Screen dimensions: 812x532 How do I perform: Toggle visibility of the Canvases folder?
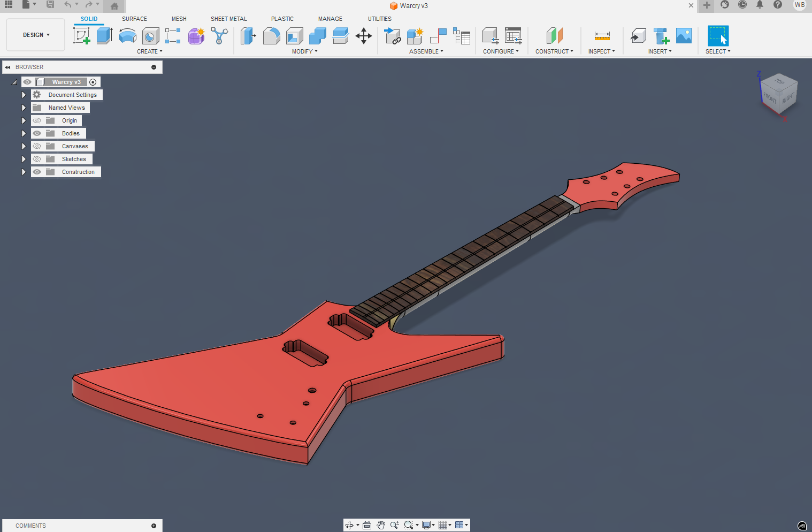click(37, 146)
